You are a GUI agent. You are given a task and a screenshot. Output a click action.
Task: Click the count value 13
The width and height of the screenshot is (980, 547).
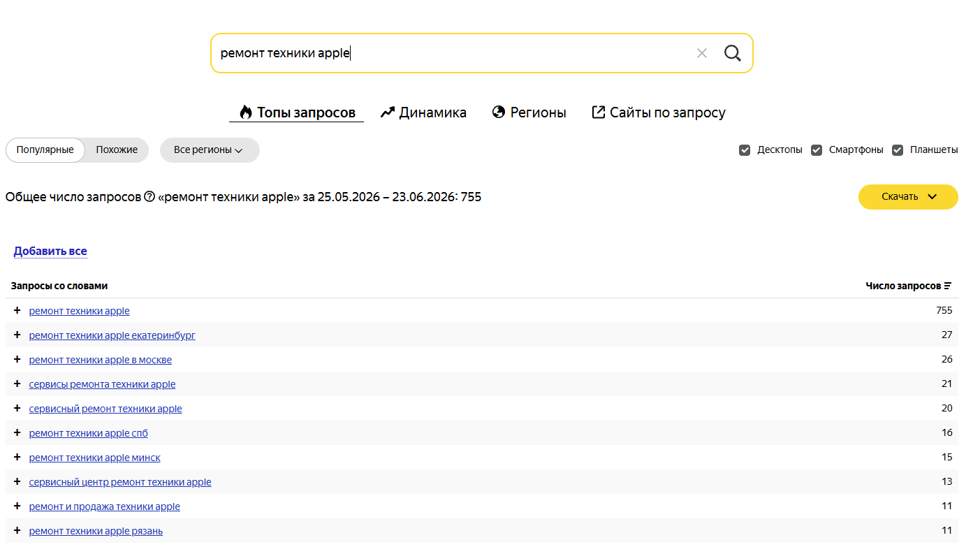(x=947, y=481)
